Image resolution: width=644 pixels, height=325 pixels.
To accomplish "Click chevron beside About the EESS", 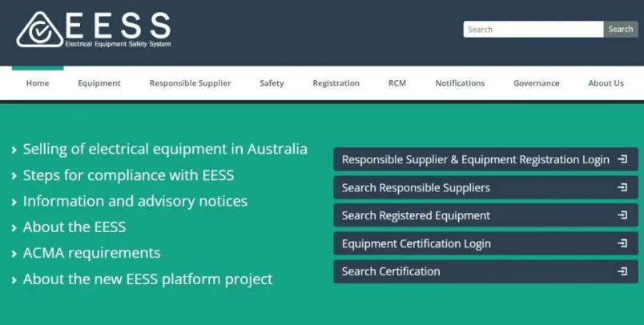I will tap(14, 228).
